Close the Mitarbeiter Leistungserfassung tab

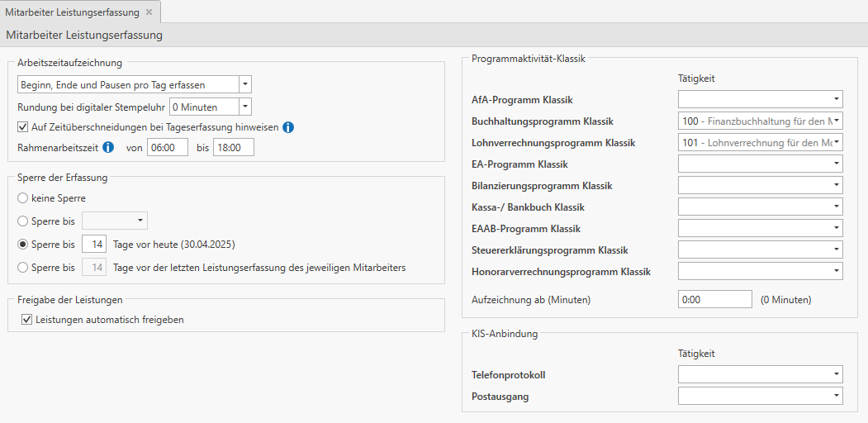click(x=149, y=12)
